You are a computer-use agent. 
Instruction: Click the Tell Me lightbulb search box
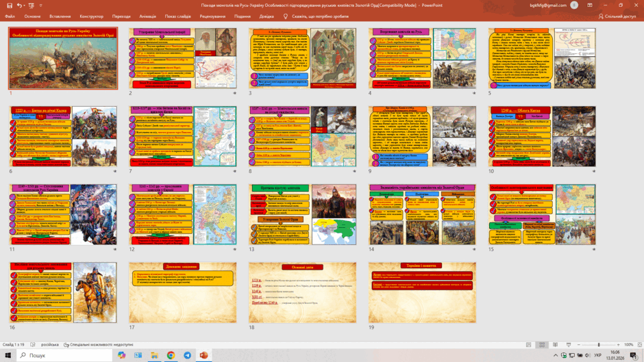317,16
